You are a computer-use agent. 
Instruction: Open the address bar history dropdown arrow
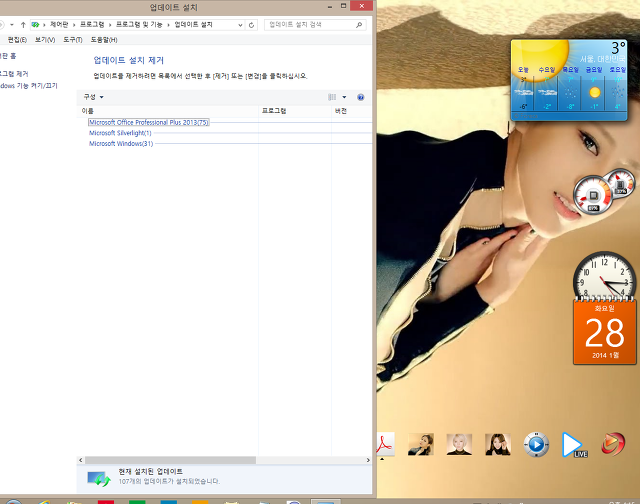(240, 25)
